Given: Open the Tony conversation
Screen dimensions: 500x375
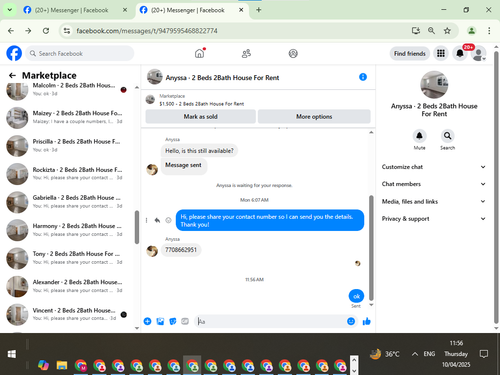Looking at the screenshot, I should pos(68,258).
